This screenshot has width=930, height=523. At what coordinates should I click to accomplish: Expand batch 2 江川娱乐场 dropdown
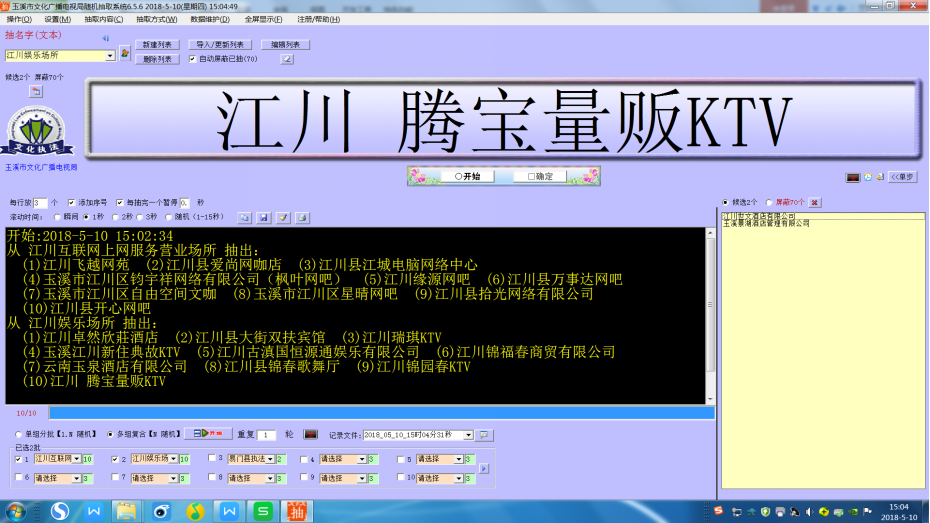point(173,459)
